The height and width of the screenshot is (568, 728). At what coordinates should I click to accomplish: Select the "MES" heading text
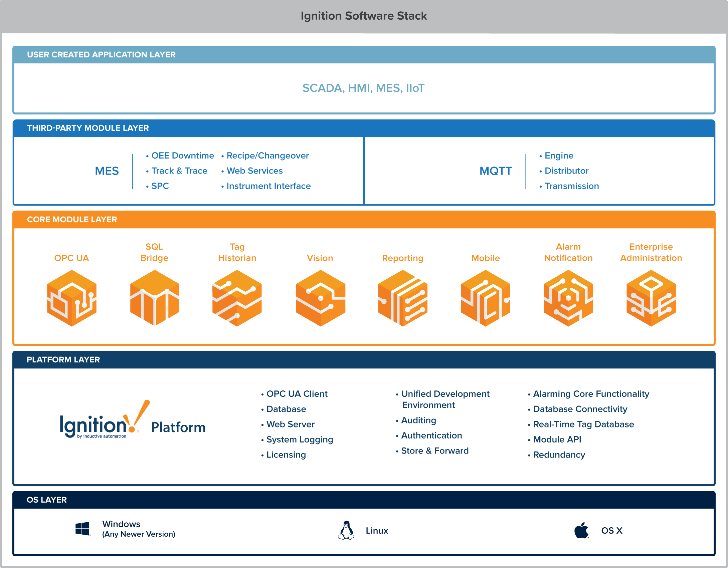tap(107, 171)
